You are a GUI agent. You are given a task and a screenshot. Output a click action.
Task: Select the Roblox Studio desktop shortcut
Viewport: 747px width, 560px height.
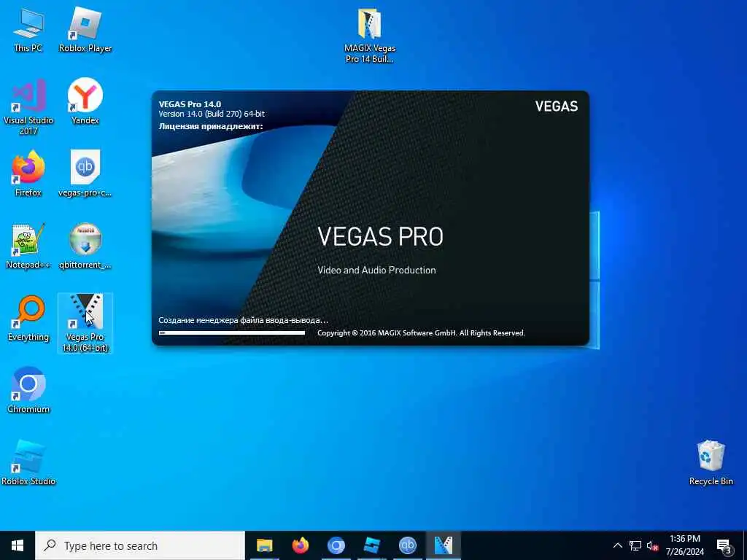point(28,463)
